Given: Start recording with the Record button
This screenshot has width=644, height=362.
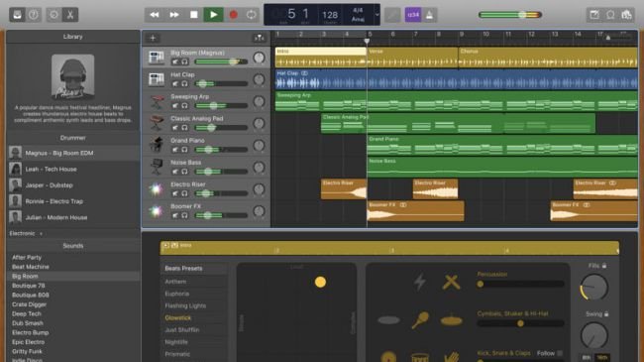Looking at the screenshot, I should (233, 15).
